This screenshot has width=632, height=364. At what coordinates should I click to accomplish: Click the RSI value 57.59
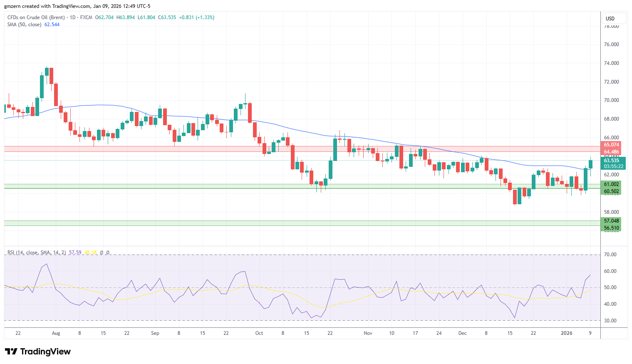point(75,253)
